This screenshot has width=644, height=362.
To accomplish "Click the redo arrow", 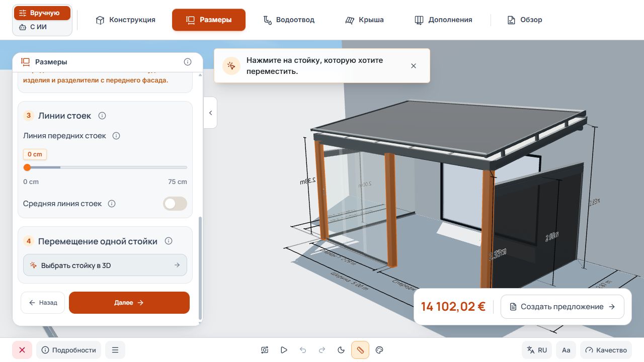I will (322, 350).
